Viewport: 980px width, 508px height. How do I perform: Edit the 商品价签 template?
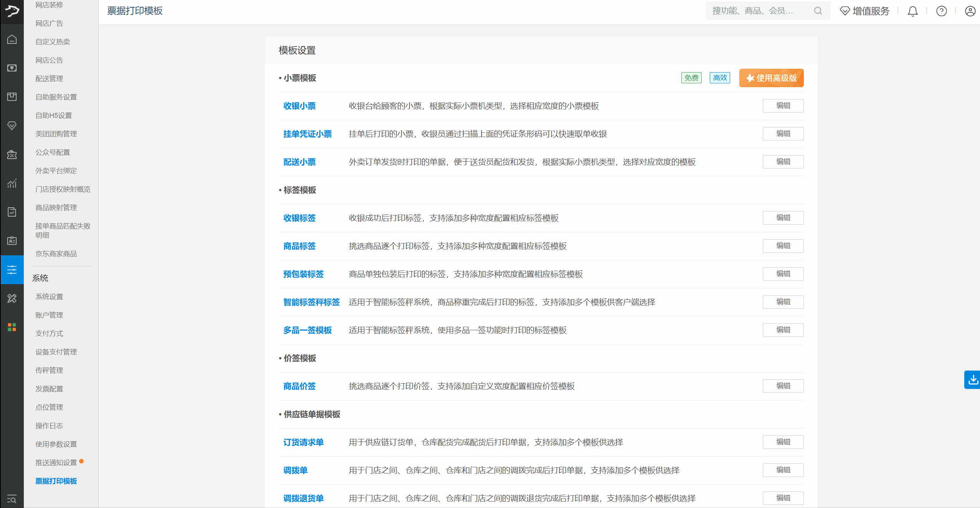783,386
